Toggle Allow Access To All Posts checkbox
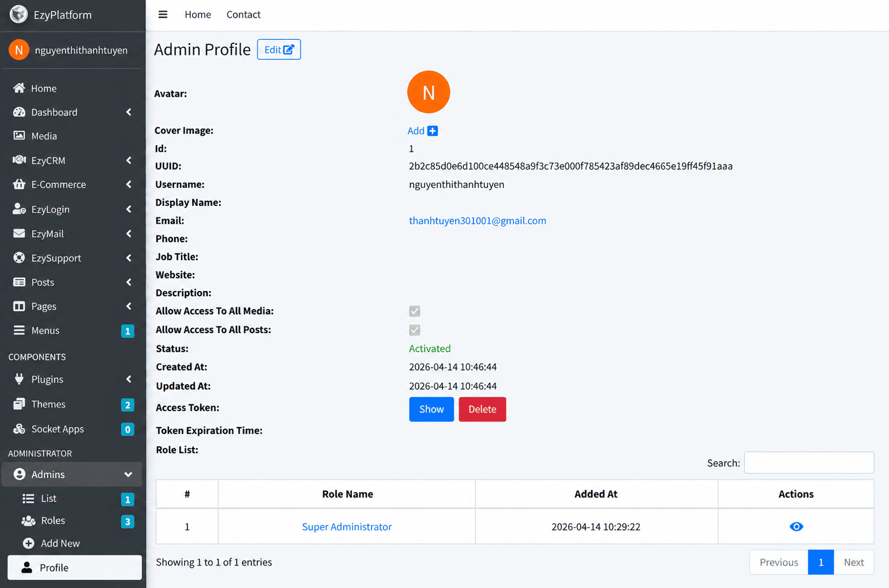Screen dimensions: 889x588 pyautogui.click(x=414, y=330)
